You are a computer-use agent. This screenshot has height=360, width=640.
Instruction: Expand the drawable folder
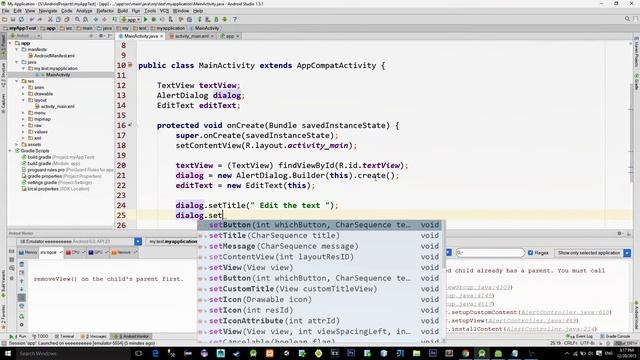23,94
